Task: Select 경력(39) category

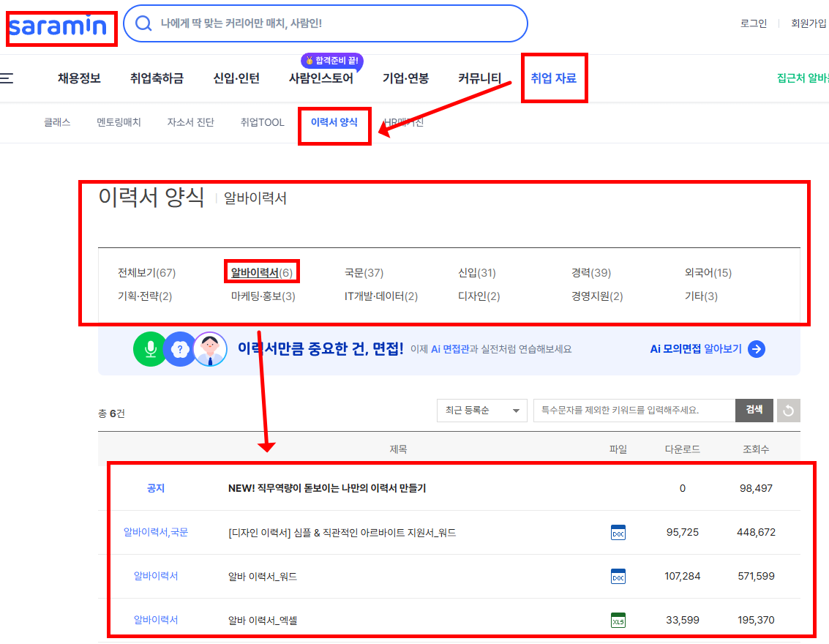Action: click(591, 273)
